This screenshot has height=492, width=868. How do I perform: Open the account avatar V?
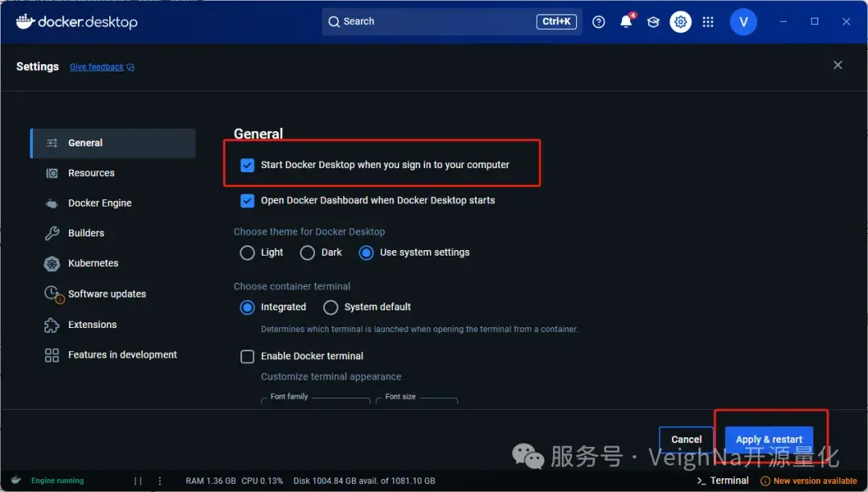(743, 22)
